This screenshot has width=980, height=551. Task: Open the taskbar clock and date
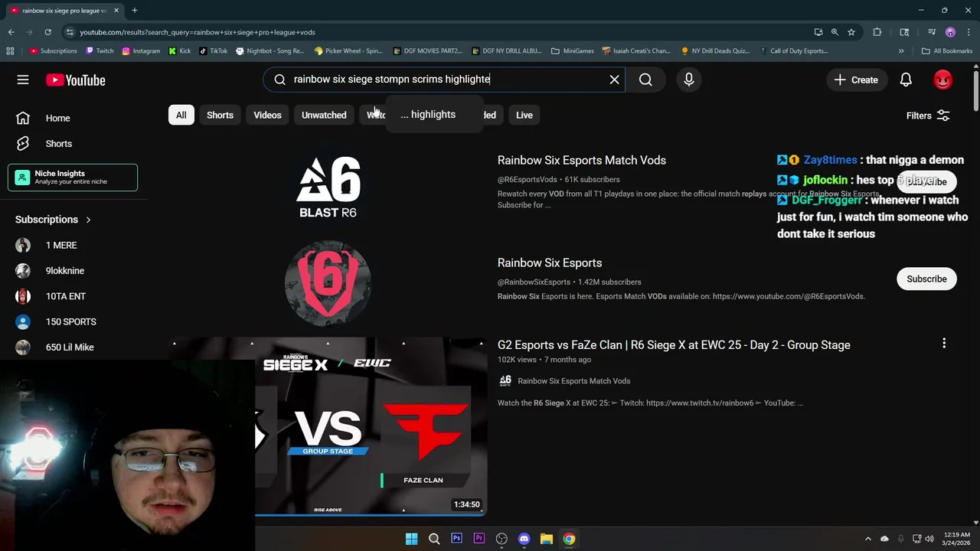(x=957, y=539)
